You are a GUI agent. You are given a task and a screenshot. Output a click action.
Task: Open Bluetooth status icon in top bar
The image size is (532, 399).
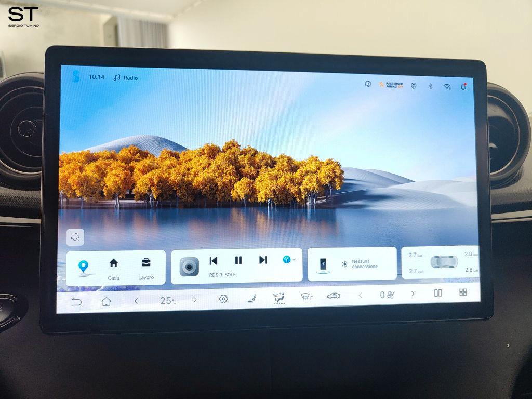click(430, 86)
